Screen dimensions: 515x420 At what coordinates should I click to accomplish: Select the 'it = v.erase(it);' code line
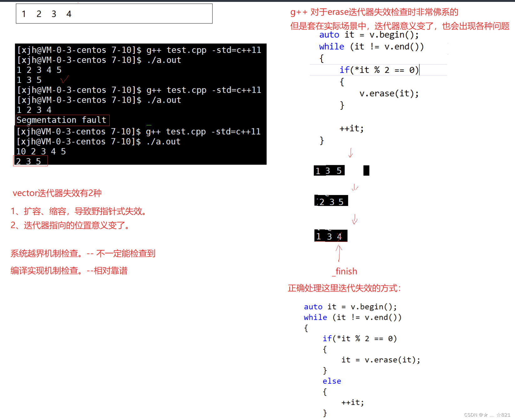381,360
